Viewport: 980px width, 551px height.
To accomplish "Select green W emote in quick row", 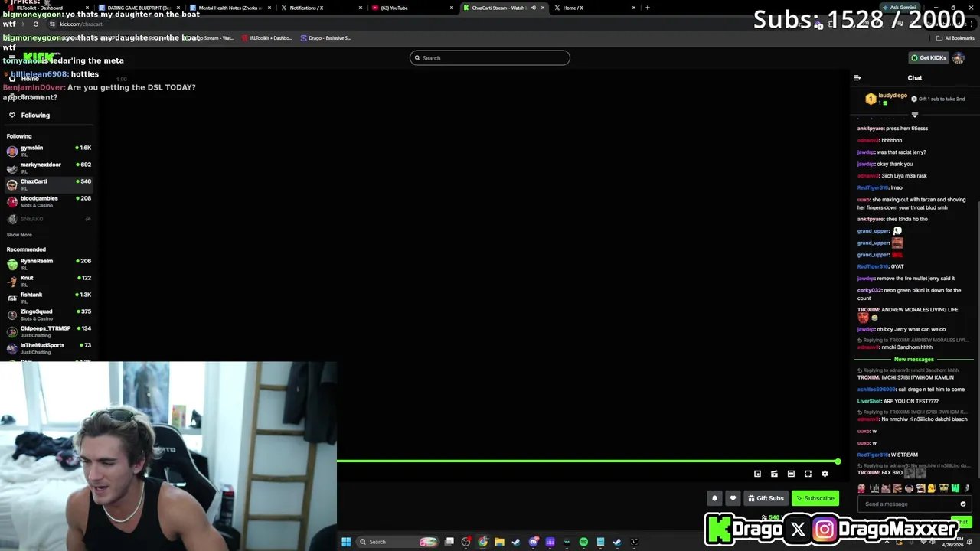I will coord(955,488).
